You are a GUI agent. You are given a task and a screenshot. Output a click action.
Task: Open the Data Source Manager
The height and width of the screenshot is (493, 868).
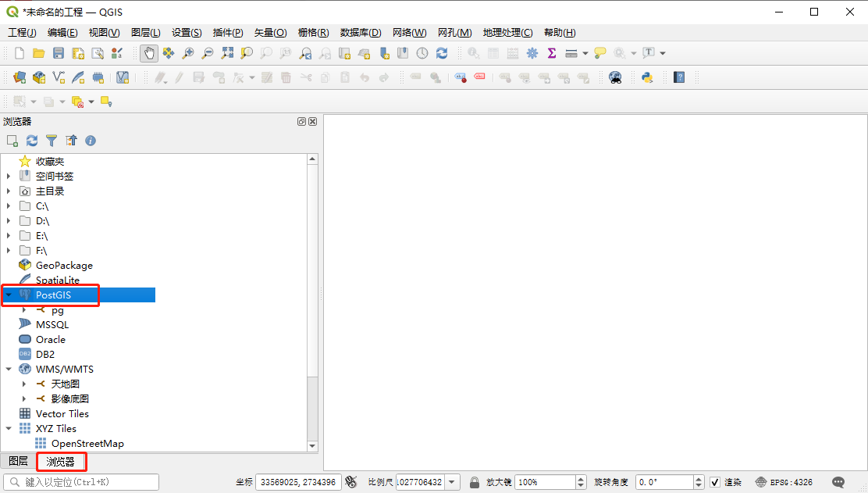pos(20,77)
